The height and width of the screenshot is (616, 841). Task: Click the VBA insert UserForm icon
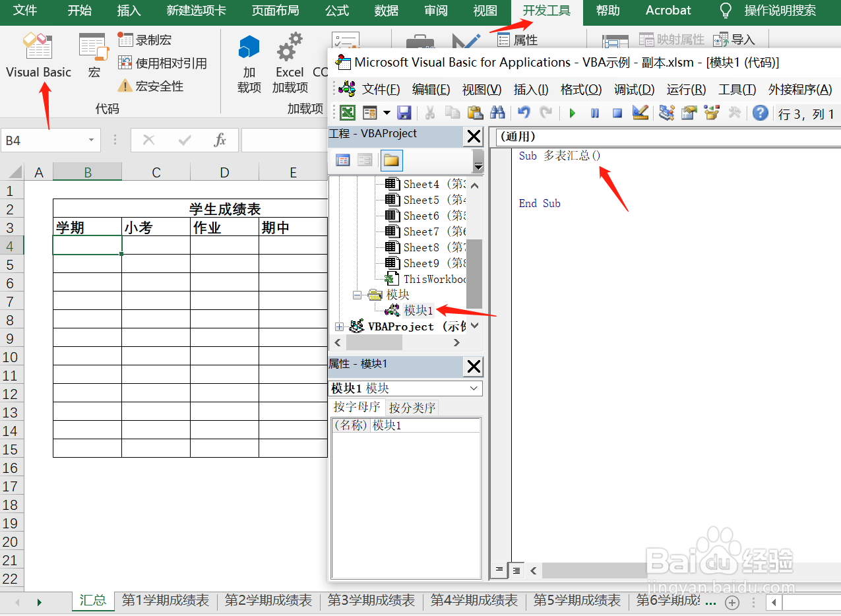(369, 113)
